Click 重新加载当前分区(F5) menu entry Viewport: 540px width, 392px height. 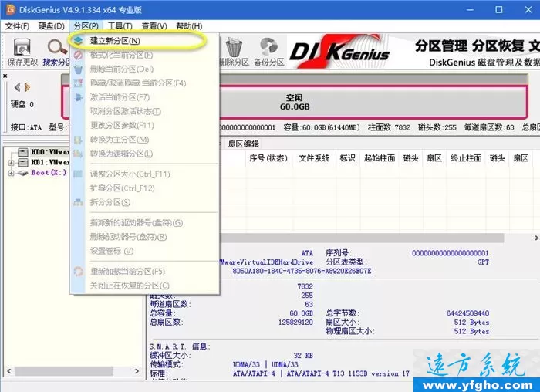tap(145, 272)
